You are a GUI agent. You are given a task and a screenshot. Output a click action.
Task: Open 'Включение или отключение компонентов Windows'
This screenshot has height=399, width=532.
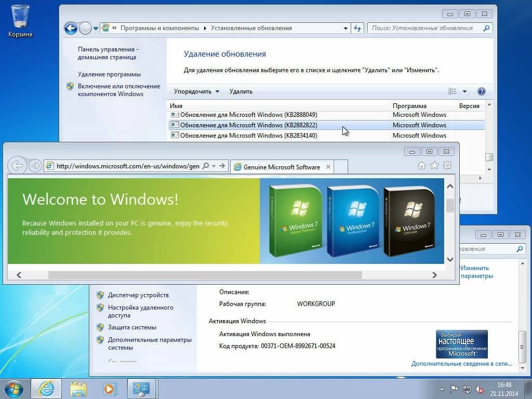[119, 90]
